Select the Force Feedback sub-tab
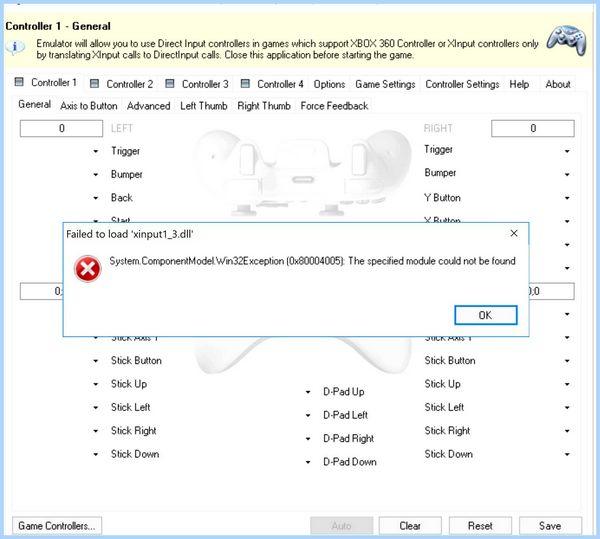Image resolution: width=600 pixels, height=539 pixels. tap(334, 106)
